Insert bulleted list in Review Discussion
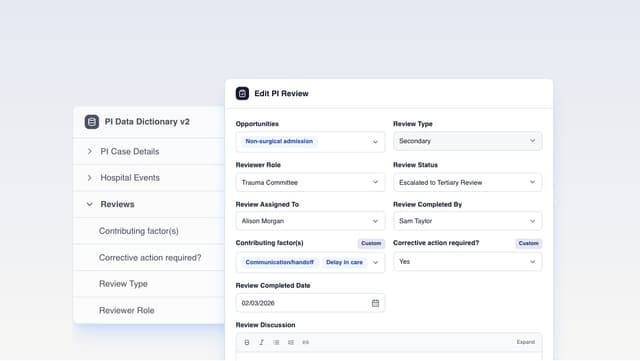640x361 pixels. 276,342
